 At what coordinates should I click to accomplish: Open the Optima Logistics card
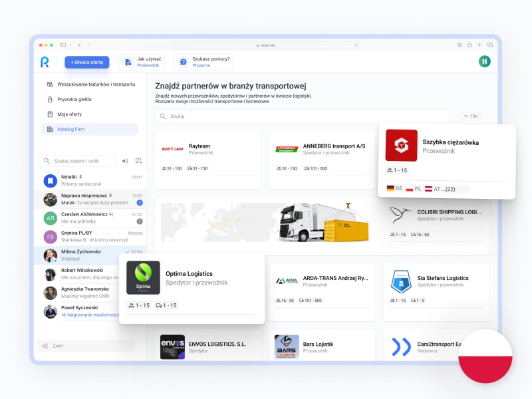pyautogui.click(x=192, y=289)
